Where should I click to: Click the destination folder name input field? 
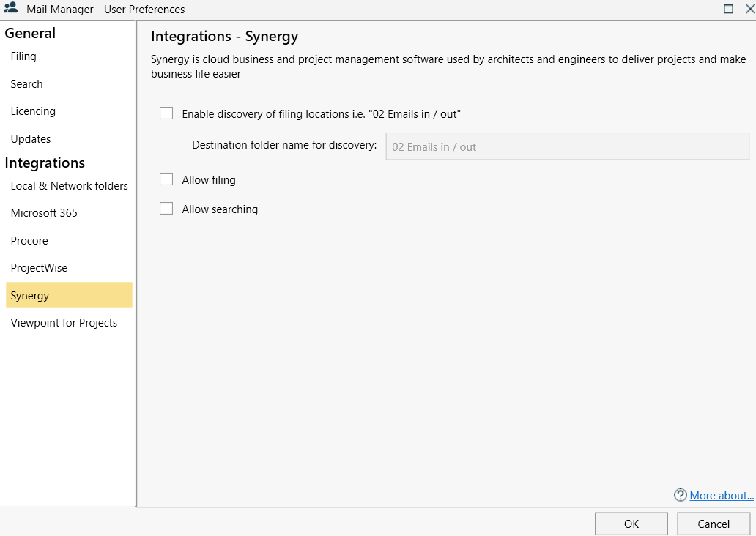click(x=567, y=146)
